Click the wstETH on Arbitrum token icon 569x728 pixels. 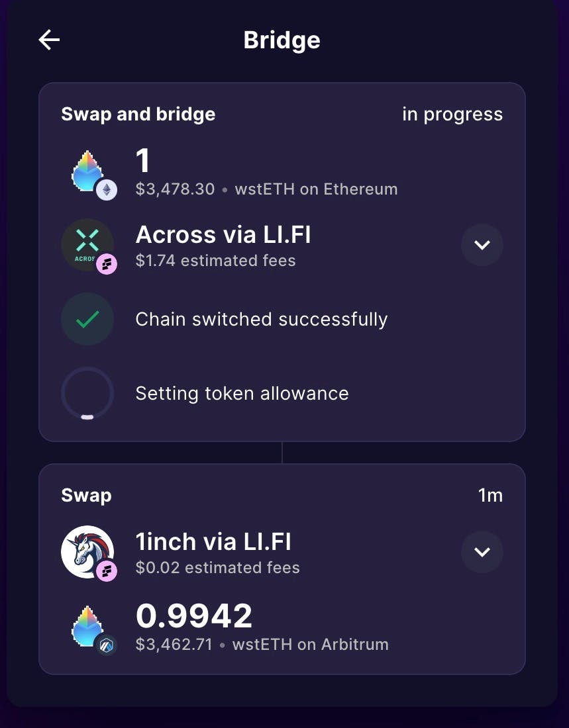point(87,626)
